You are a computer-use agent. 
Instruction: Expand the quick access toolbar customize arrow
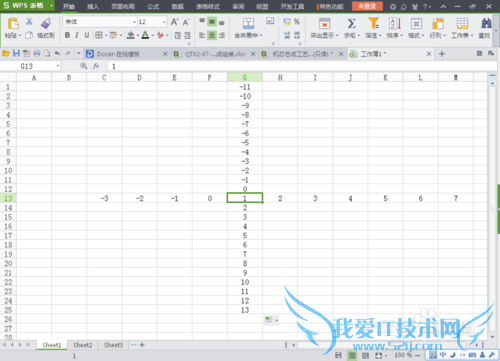[x=79, y=53]
